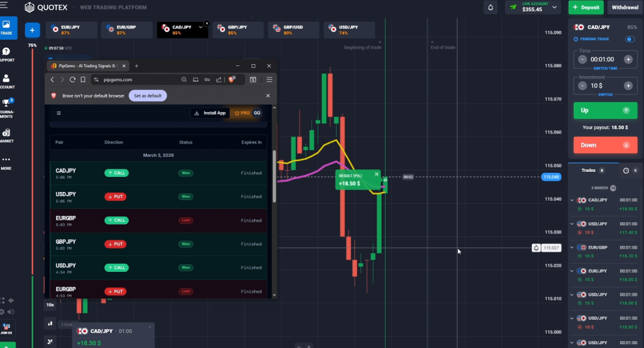Screen dimensions: 644x348
Task: Click the green Deposit button
Action: tap(586, 8)
